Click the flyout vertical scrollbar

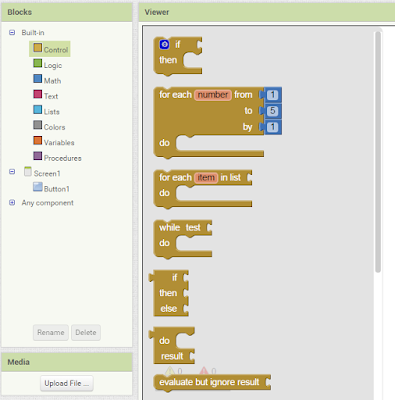(x=378, y=152)
